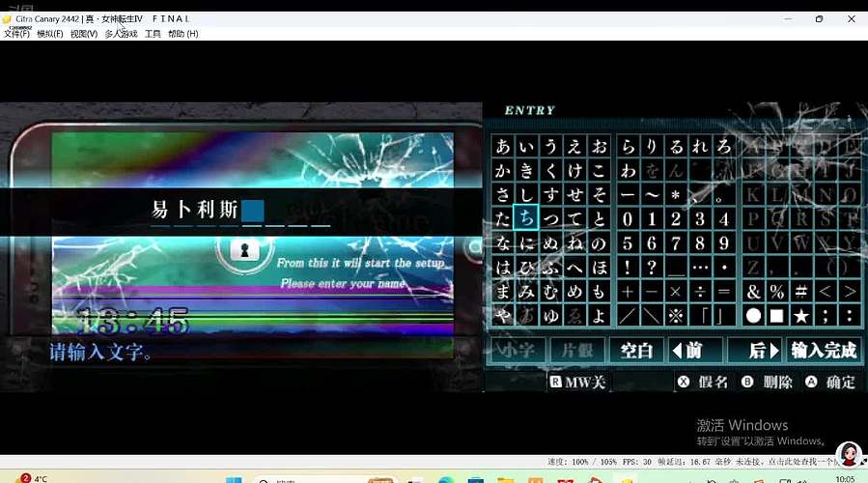Image resolution: width=868 pixels, height=483 pixels.
Task: Select the question mark key
Action: pos(652,268)
